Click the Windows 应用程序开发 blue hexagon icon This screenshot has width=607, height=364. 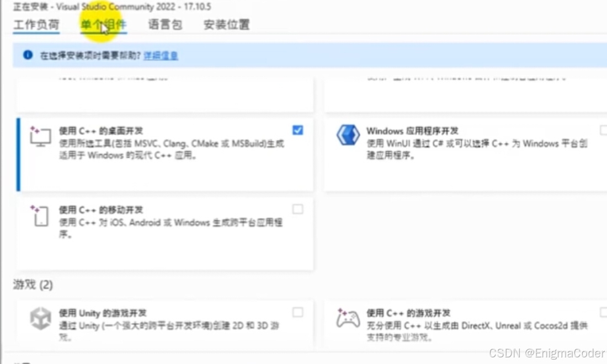pyautogui.click(x=348, y=135)
